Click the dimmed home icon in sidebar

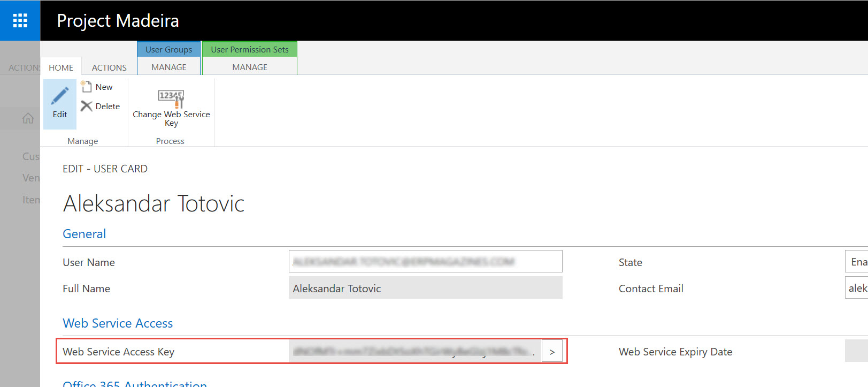coord(28,118)
